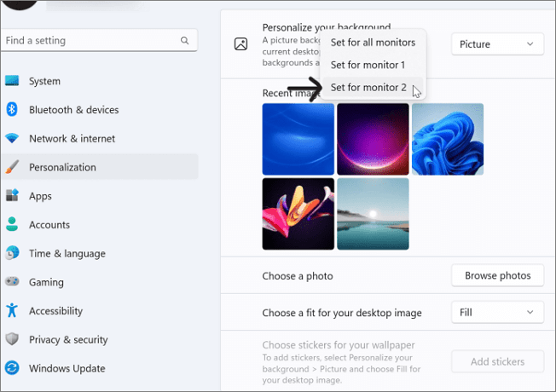Click Choose a fit for your desktop image
The width and height of the screenshot is (556, 392).
tap(342, 313)
